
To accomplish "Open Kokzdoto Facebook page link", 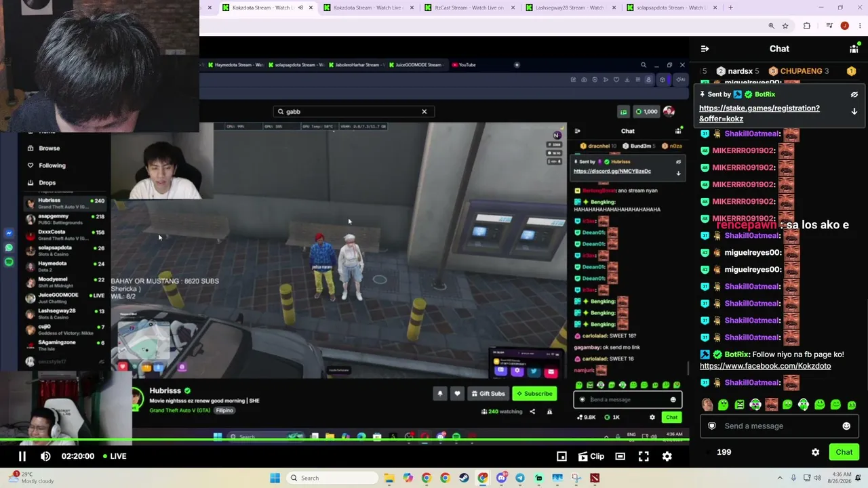I will pyautogui.click(x=765, y=366).
